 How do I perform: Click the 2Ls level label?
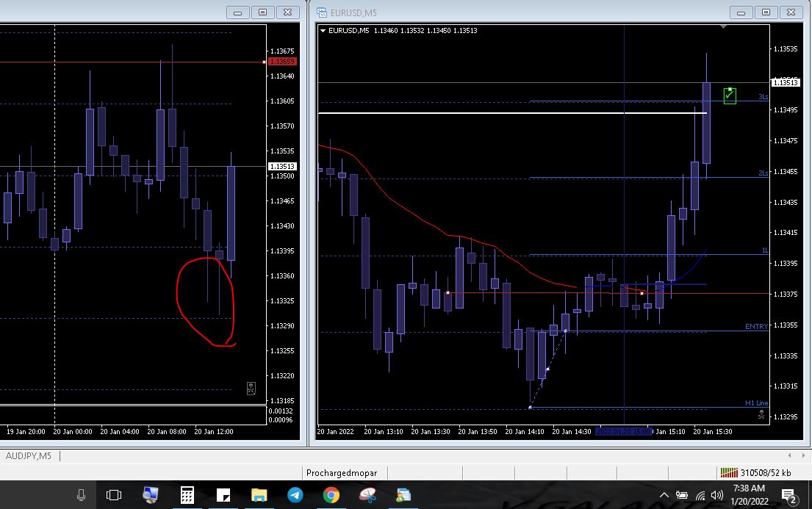coord(763,173)
